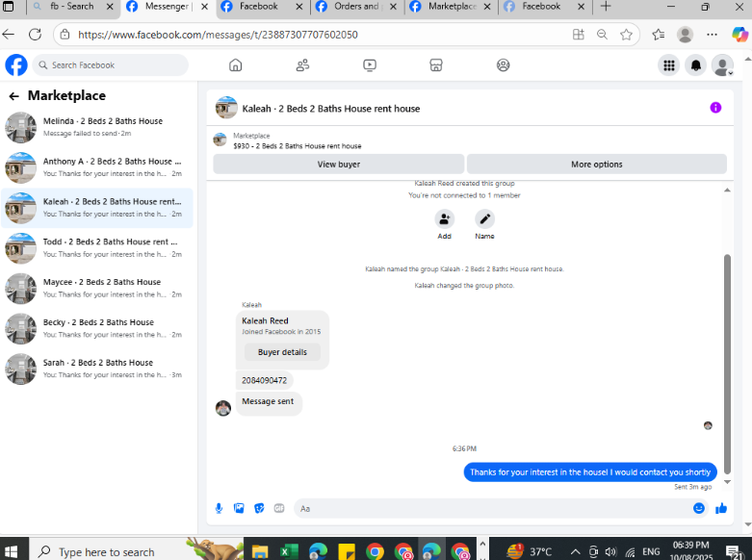Click the Facebook logo home icon

click(x=16, y=64)
